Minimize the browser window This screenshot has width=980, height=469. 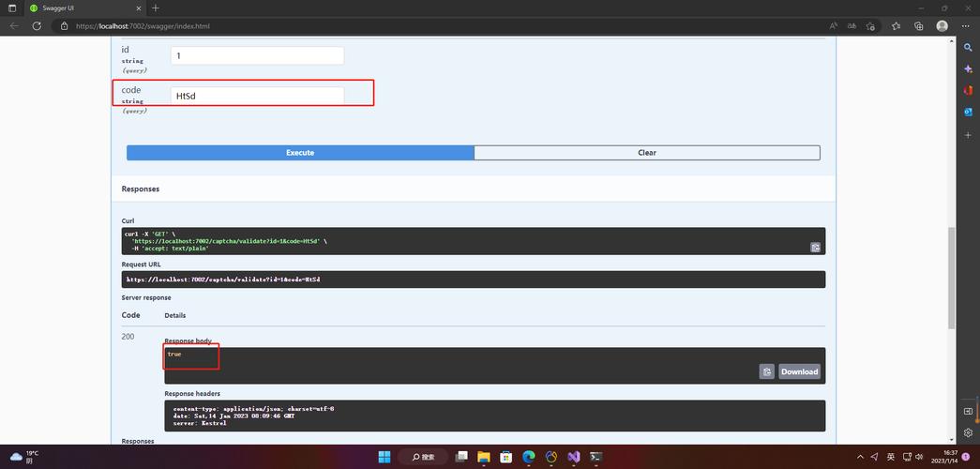pyautogui.click(x=921, y=8)
